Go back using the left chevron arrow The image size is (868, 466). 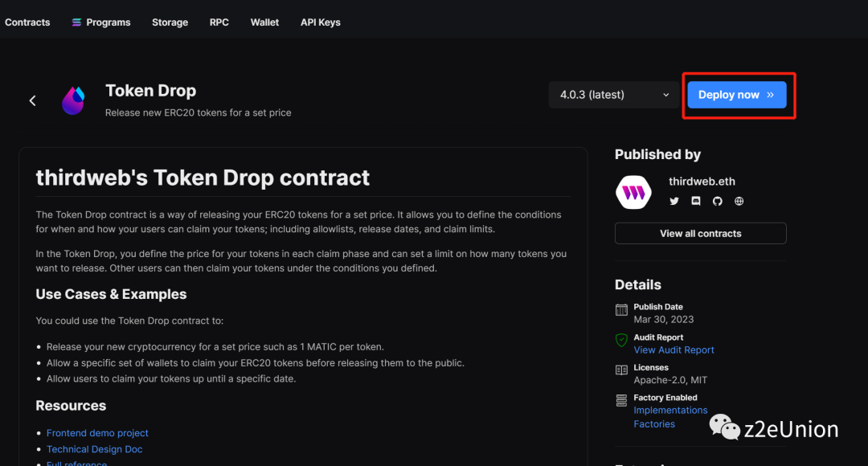[33, 100]
